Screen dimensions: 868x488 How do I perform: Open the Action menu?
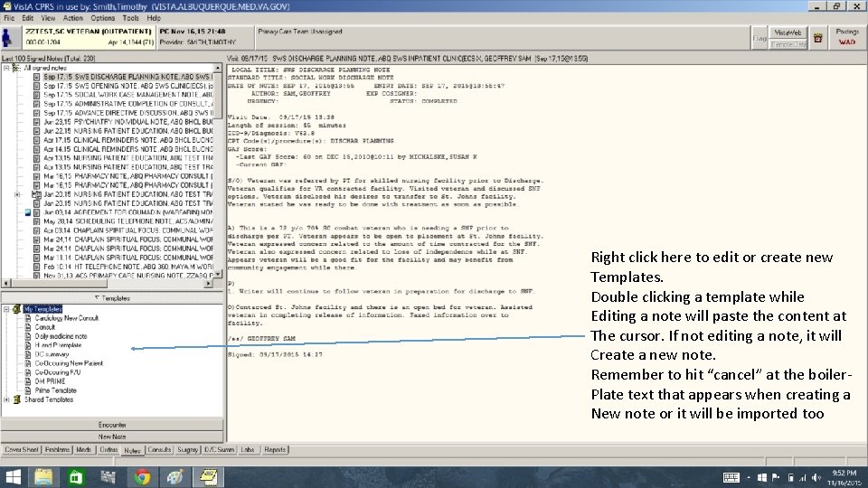(72, 18)
